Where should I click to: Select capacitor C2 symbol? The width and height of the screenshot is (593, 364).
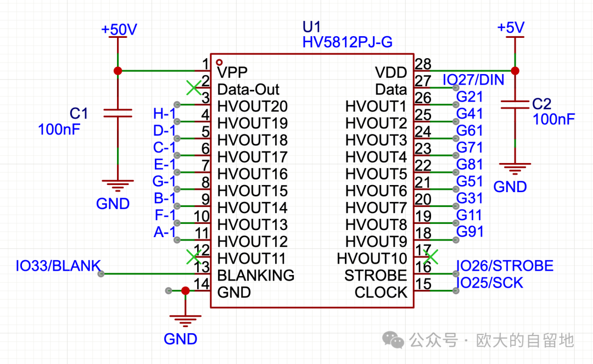514,105
